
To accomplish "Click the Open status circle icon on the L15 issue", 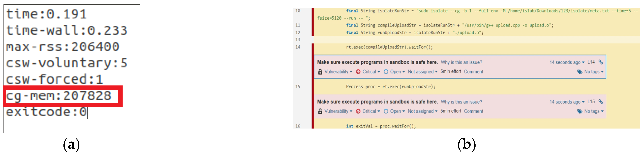I will click(386, 111).
